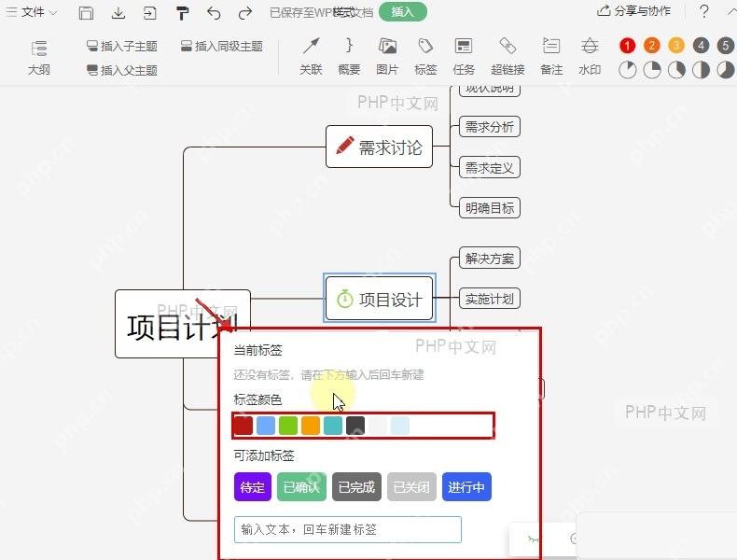Add the 已关闭 tag
Image resolution: width=737 pixels, height=560 pixels.
click(411, 486)
